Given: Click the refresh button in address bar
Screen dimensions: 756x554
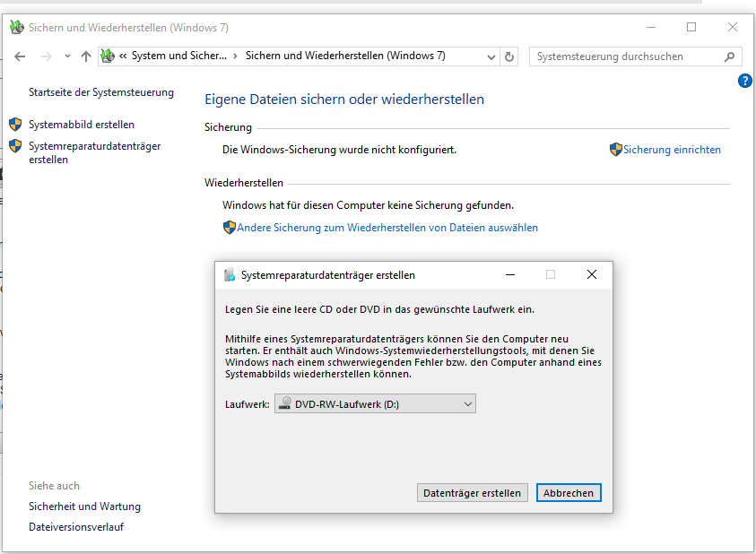Looking at the screenshot, I should [509, 56].
